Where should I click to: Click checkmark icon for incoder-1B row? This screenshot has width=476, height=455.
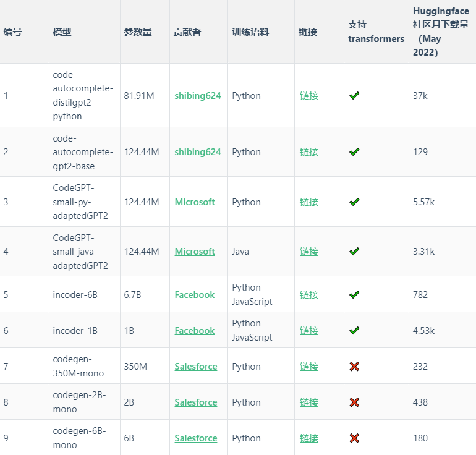[354, 330]
